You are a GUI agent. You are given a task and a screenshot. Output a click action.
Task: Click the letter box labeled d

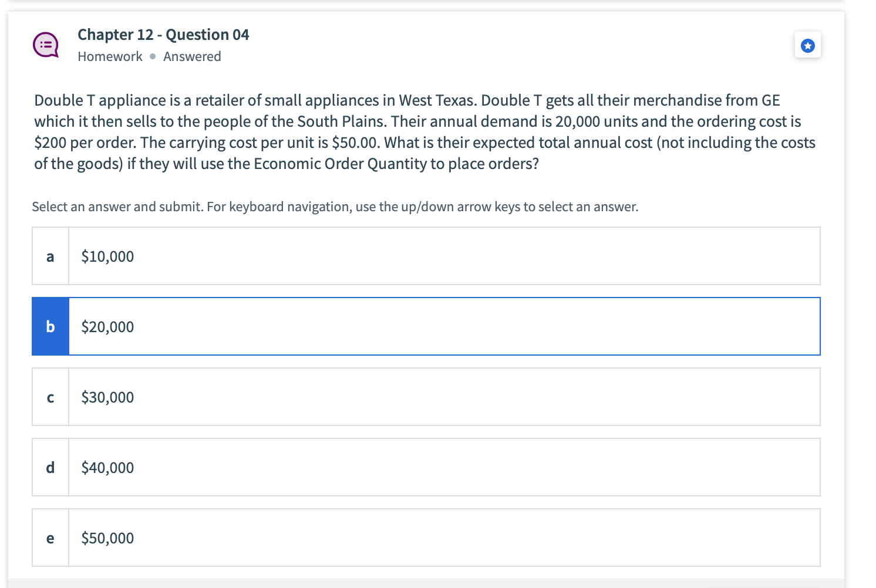[x=50, y=467]
